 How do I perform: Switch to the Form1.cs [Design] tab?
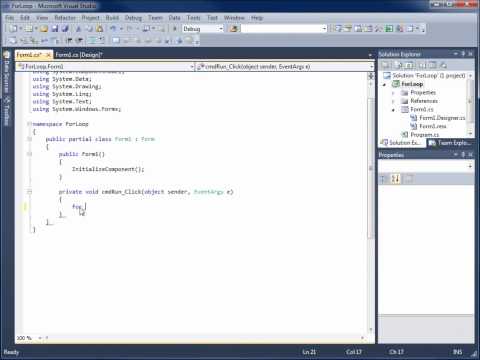[79, 55]
